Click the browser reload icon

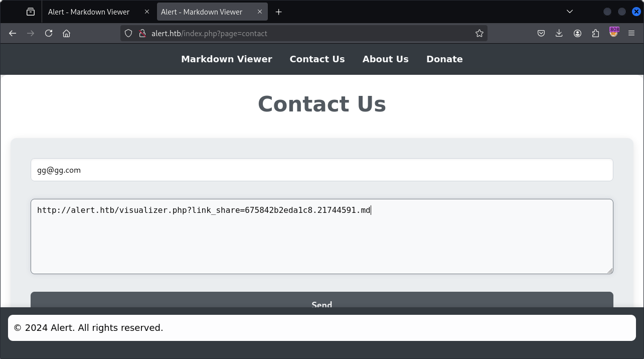[49, 33]
